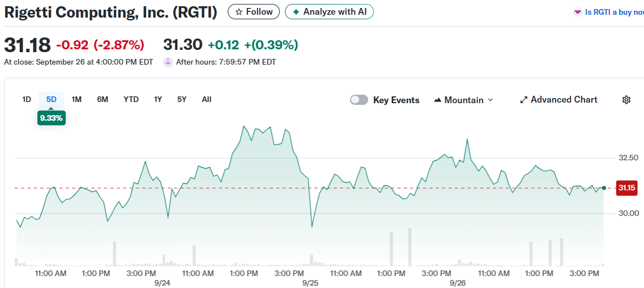Click the 30.00 axis label
Screen dimensions: 644x288
point(628,213)
